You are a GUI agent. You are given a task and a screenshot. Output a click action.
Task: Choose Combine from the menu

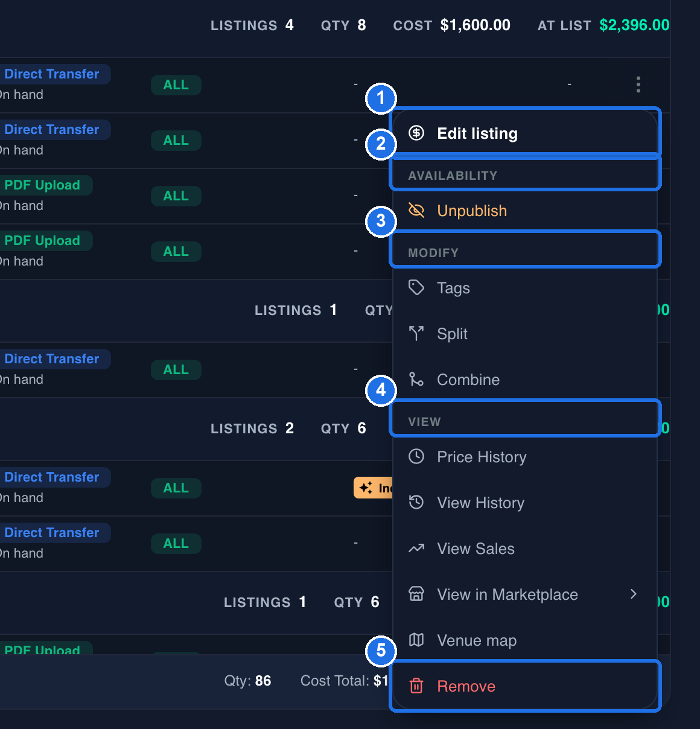click(x=524, y=379)
